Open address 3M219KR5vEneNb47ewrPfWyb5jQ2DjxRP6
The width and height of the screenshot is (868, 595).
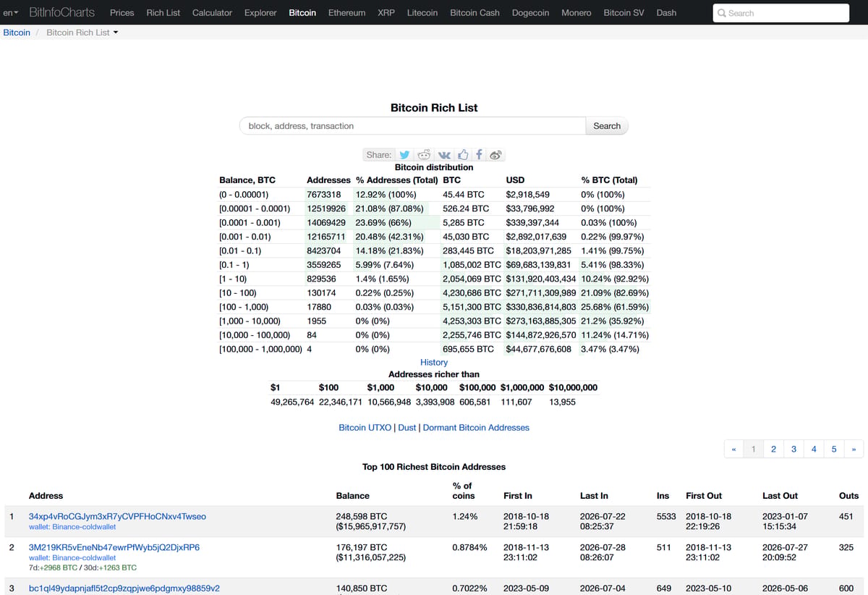(x=114, y=547)
